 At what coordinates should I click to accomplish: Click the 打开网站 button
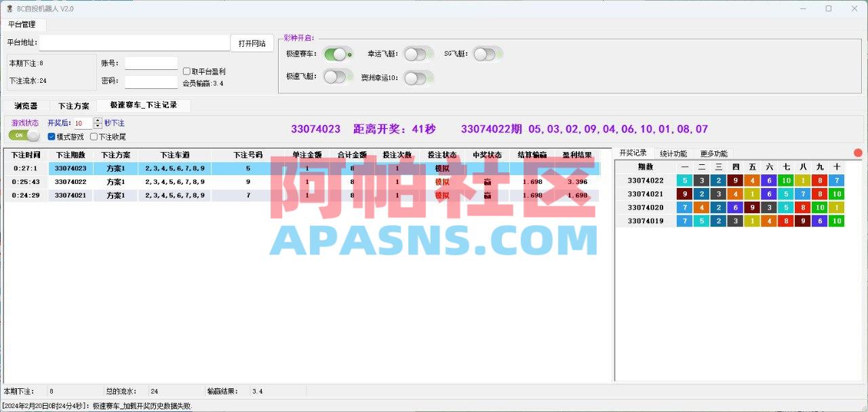[252, 42]
